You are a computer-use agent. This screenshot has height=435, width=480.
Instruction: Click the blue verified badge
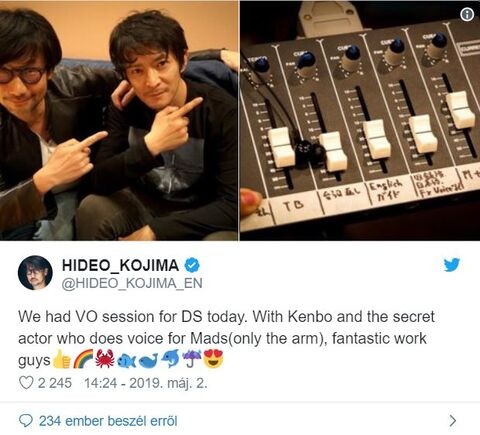click(192, 265)
